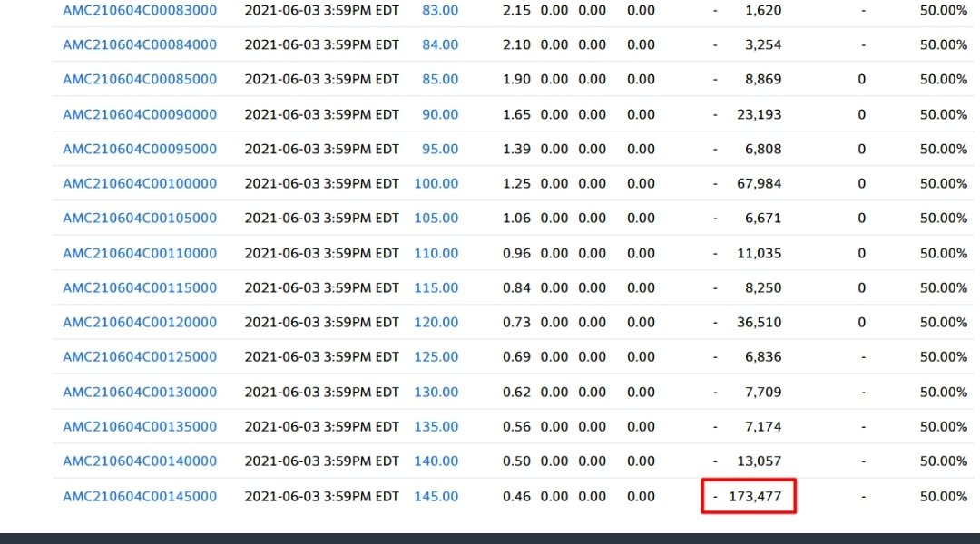Screen dimensions: 980x544
Task: Select volume value 67,984
Action: 759,184
